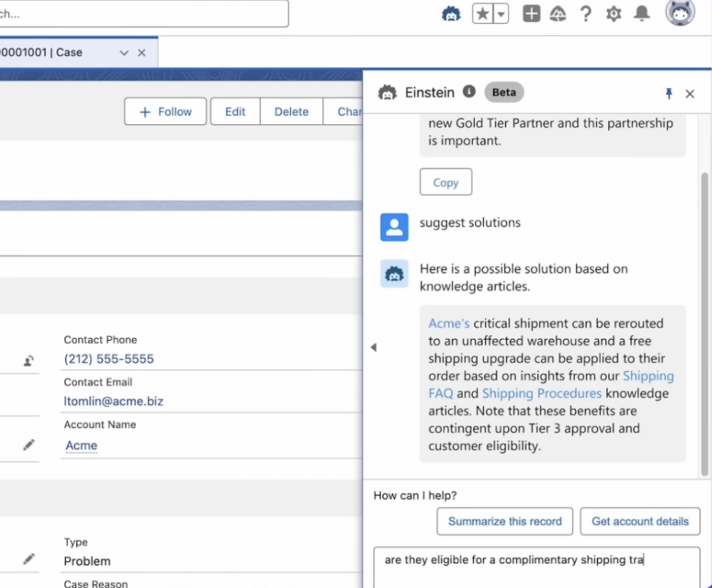Click the global actions plus icon
This screenshot has height=588, width=712.
[x=531, y=14]
